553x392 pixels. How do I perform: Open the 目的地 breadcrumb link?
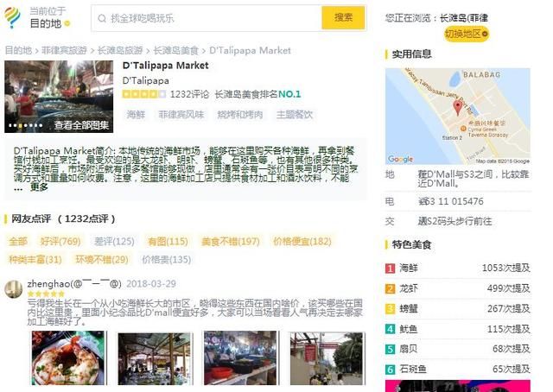[18, 50]
